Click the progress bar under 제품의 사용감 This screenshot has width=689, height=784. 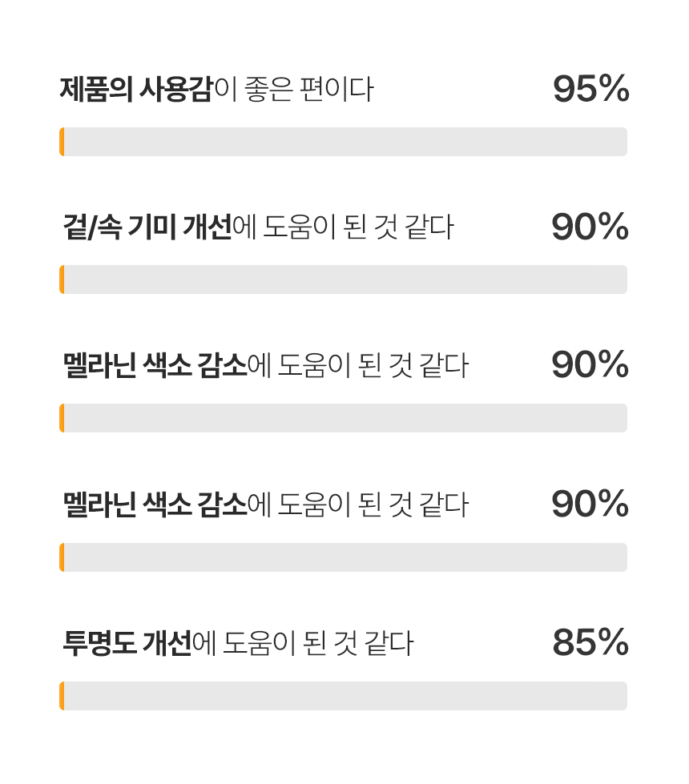(x=344, y=142)
